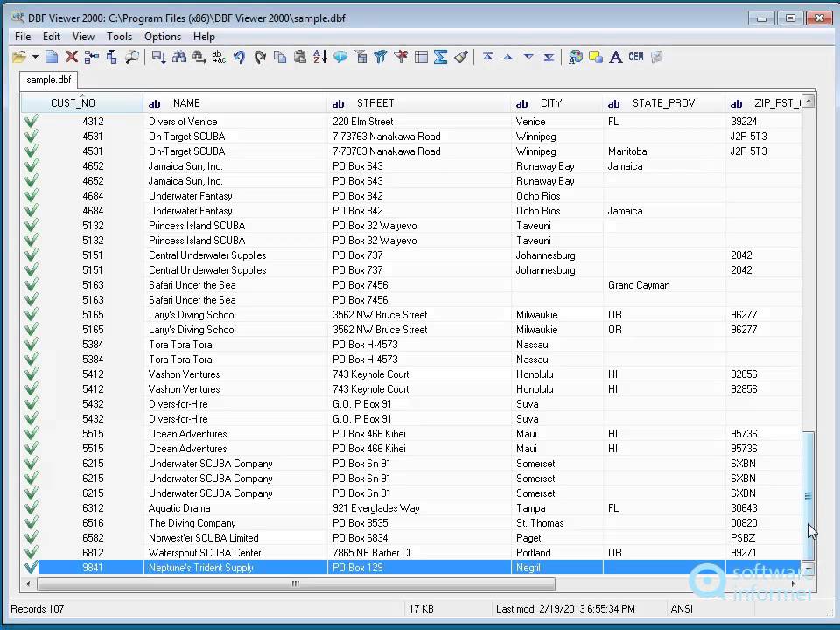Click the STREET column header

[x=419, y=103]
